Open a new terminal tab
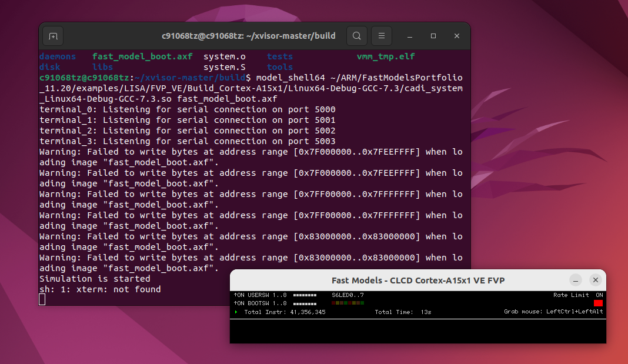Screen dimensions: 628x364 pyautogui.click(x=53, y=36)
